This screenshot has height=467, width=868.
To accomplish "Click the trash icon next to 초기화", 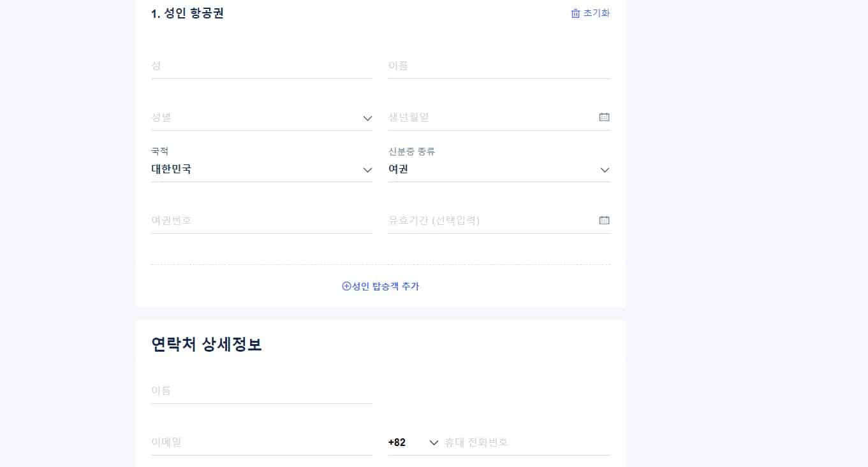I will [x=575, y=13].
